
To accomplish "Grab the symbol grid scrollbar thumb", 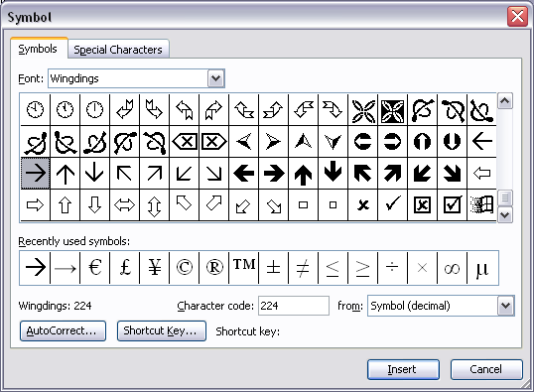I will (505, 197).
